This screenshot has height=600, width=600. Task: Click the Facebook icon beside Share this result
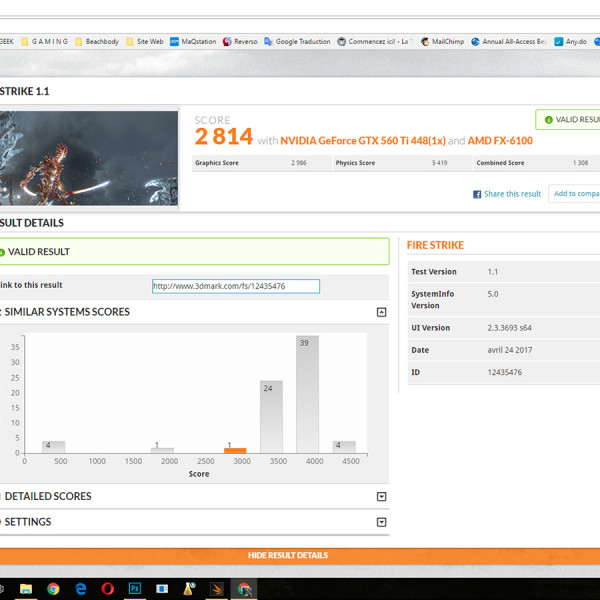[477, 194]
